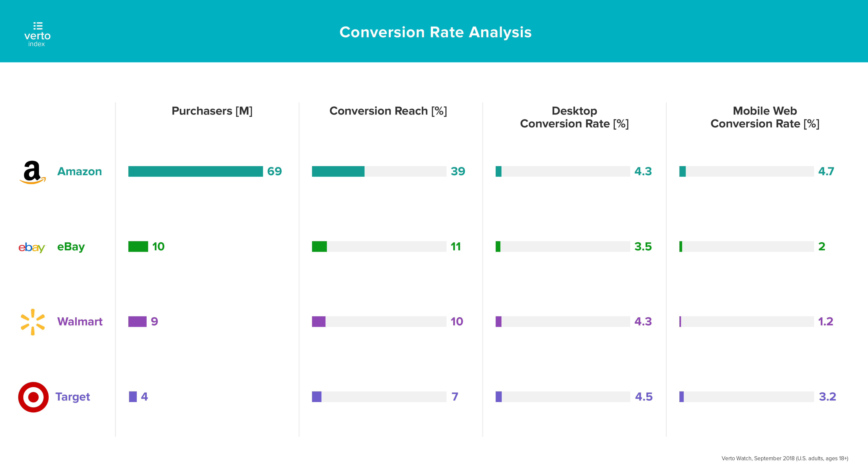868x475 pixels.
Task: Click the Walmart spark logo
Action: coord(33,322)
